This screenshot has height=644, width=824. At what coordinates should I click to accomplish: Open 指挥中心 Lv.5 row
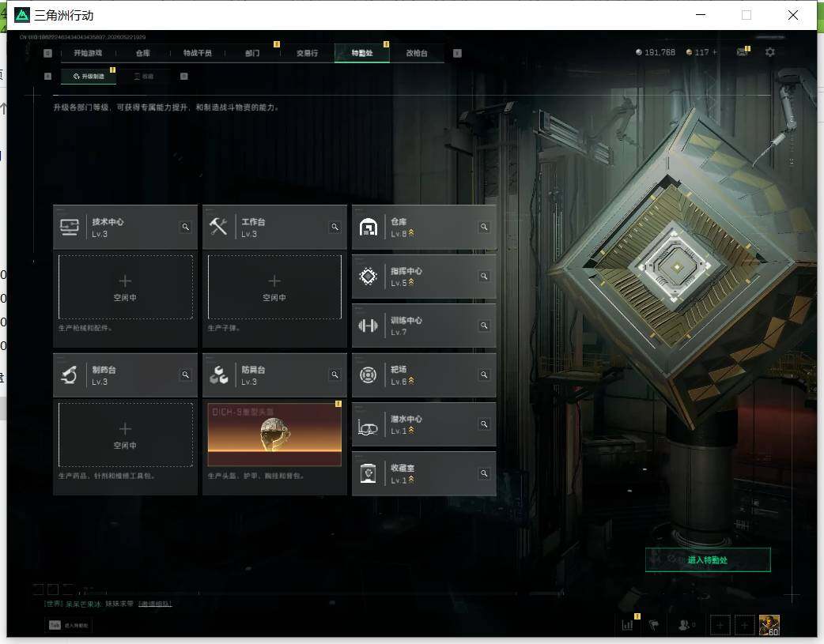[x=424, y=277]
